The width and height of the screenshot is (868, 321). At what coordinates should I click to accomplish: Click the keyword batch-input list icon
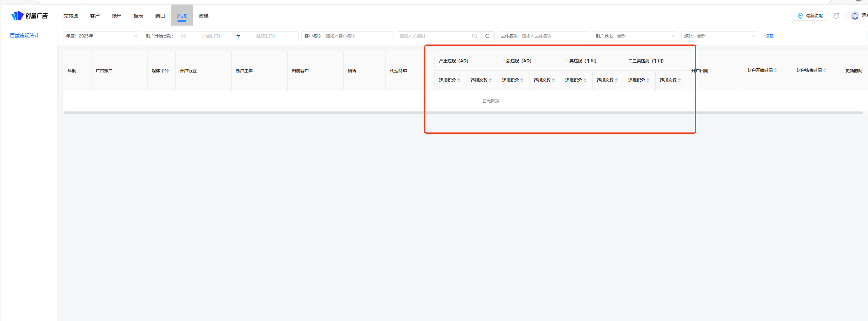point(474,36)
